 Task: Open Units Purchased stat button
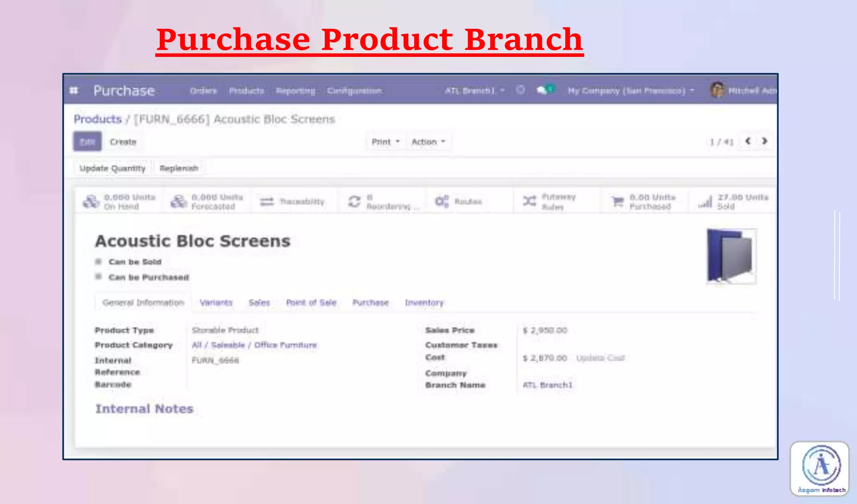coord(644,202)
